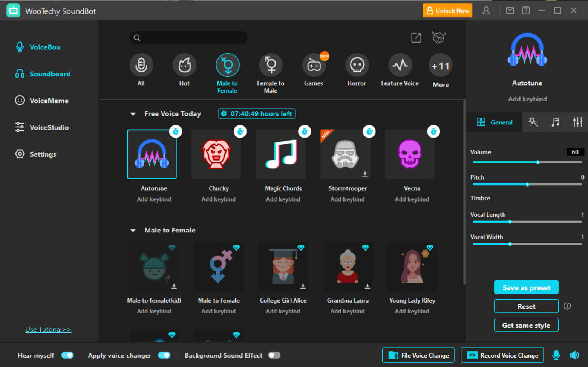Viewport: 588px width, 367px height.
Task: Enable Background Sound Effect
Action: pyautogui.click(x=274, y=355)
